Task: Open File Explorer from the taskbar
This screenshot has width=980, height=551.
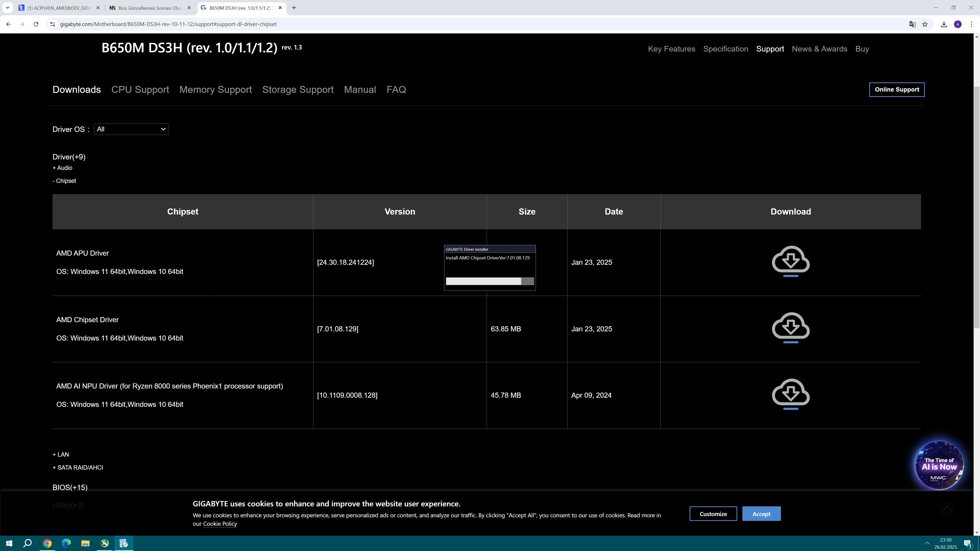Action: tap(85, 543)
